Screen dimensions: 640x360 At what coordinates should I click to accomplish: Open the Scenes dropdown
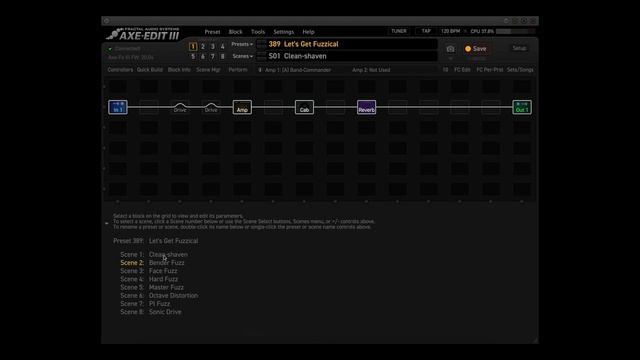click(x=242, y=56)
